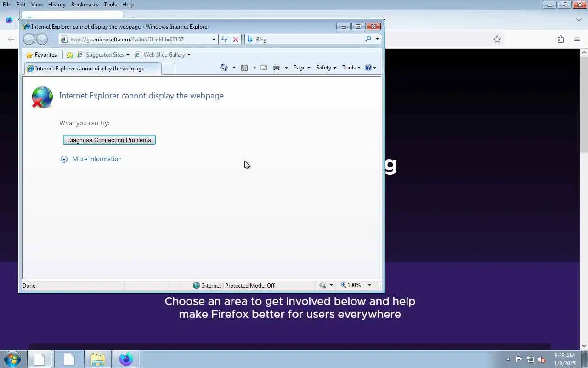Click Add to Favorites Bar star icon
This screenshot has width=588, height=368.
(x=70, y=55)
